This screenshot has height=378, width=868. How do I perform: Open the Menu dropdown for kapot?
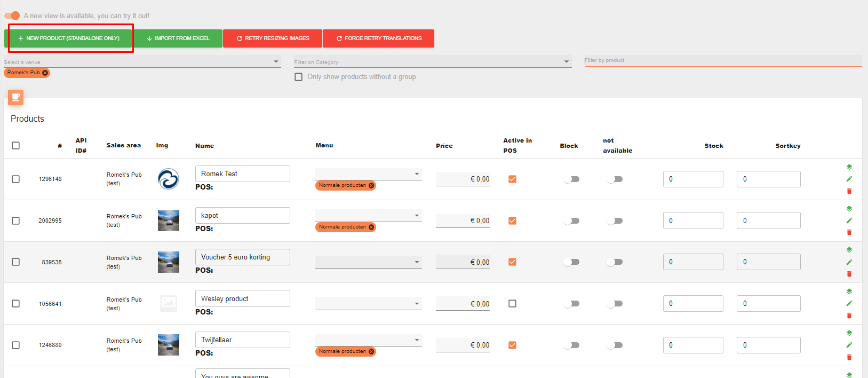(368, 215)
